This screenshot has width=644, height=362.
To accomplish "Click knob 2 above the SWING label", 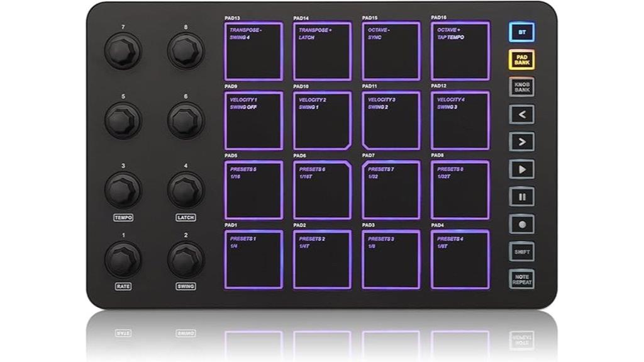I will 186,259.
